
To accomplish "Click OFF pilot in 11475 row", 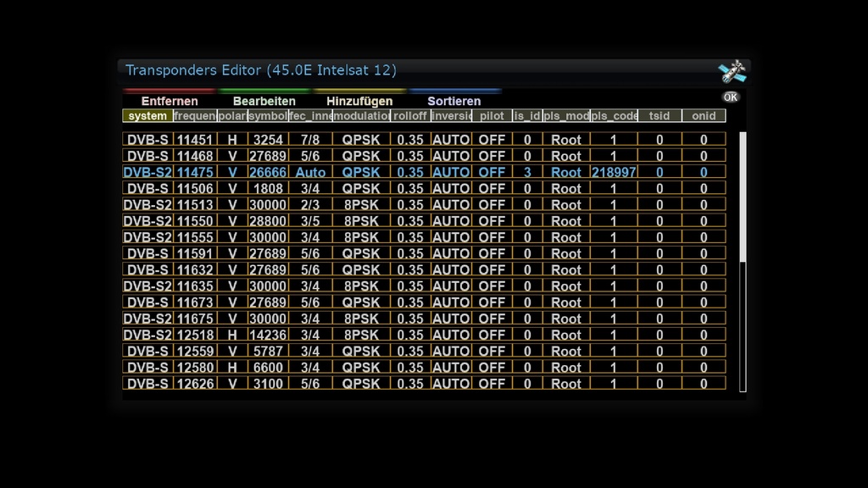I will (492, 173).
